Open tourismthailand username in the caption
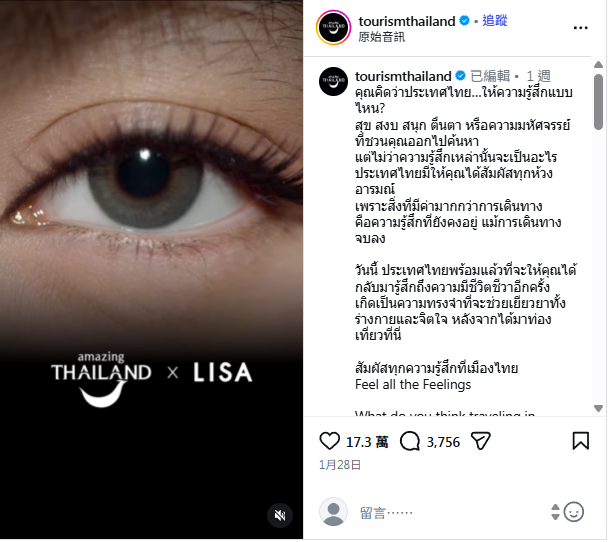The height and width of the screenshot is (542, 610). 405,76
